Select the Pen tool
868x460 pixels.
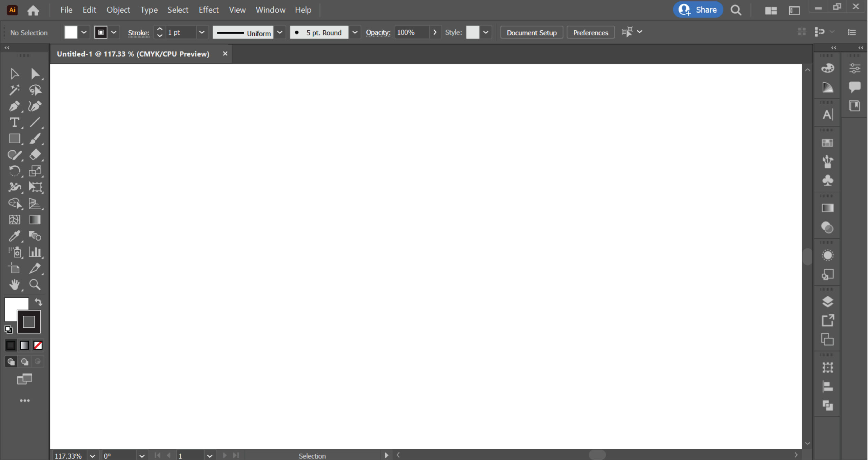[14, 106]
